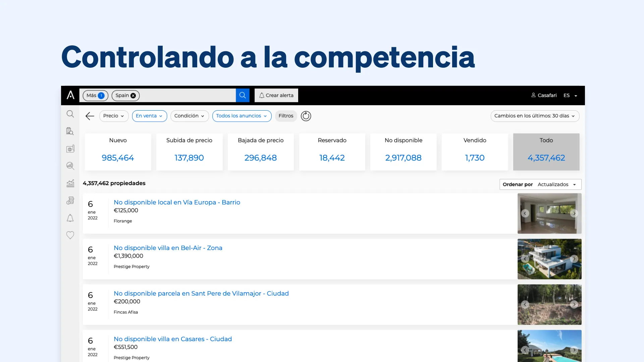Expand the ES language dropdown

[570, 96]
